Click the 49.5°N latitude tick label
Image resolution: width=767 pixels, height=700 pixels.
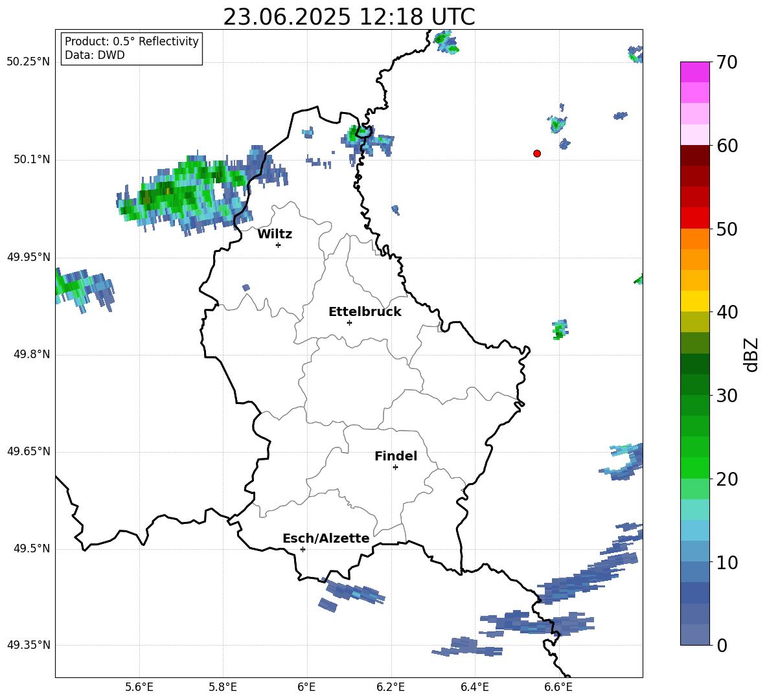[32, 548]
